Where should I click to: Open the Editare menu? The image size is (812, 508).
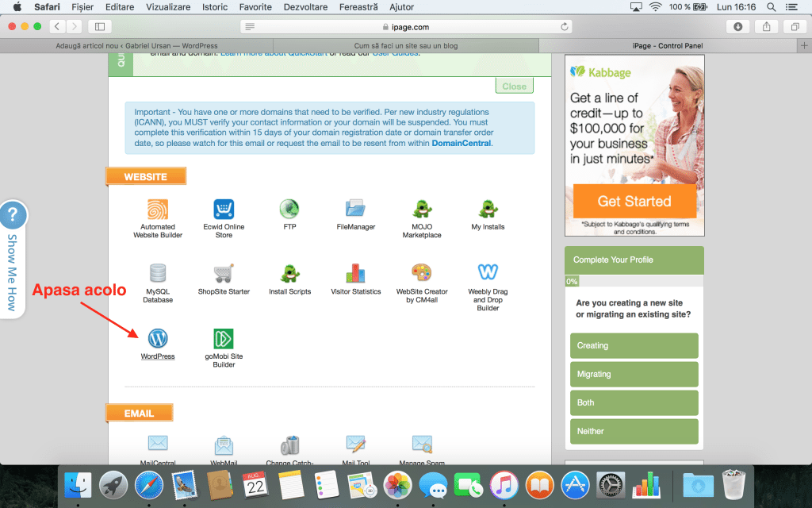point(120,6)
